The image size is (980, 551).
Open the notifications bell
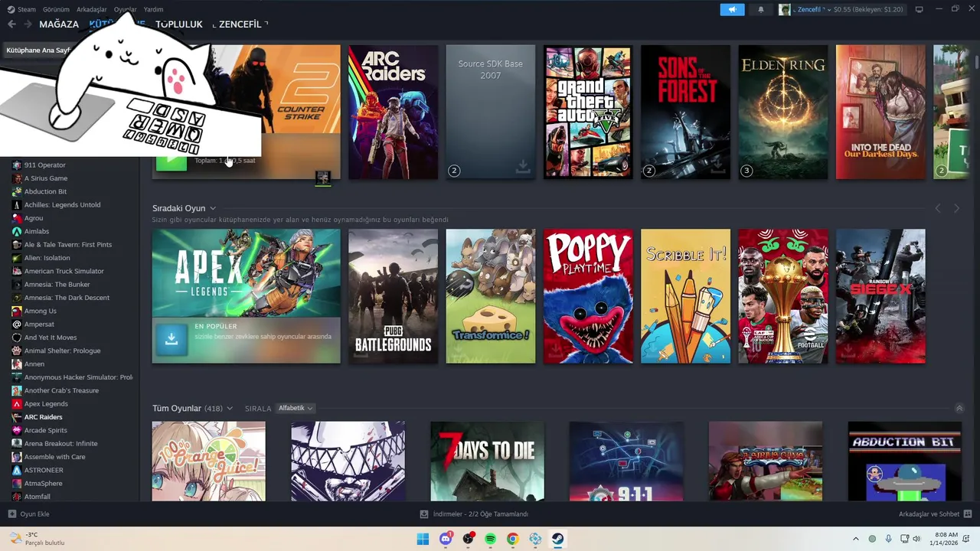click(760, 10)
